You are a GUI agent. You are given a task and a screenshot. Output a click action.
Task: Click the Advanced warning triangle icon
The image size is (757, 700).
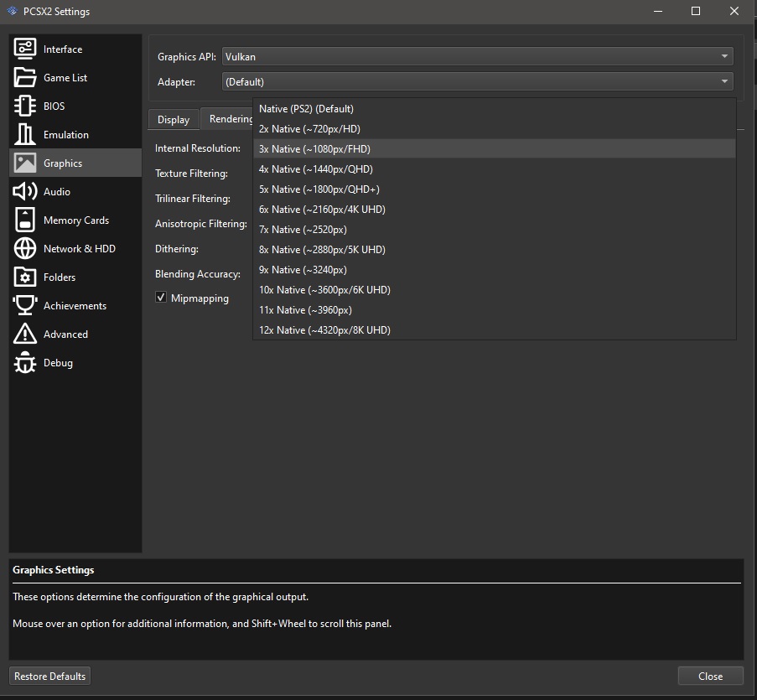(x=24, y=334)
